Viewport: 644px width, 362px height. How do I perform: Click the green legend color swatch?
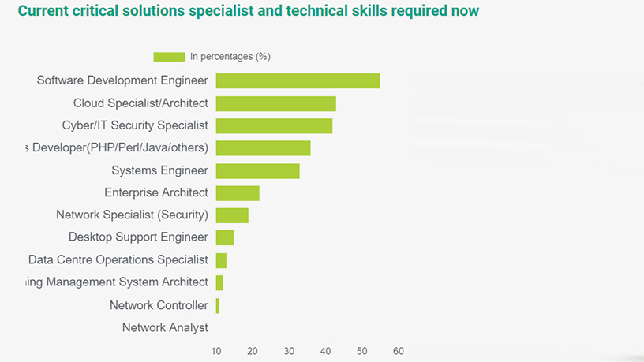click(x=169, y=57)
